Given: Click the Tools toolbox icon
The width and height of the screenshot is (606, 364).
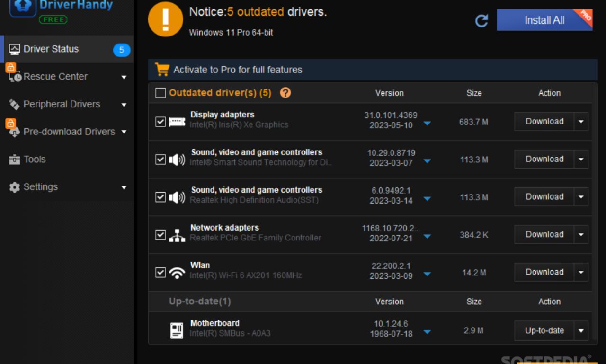Looking at the screenshot, I should pyautogui.click(x=15, y=160).
